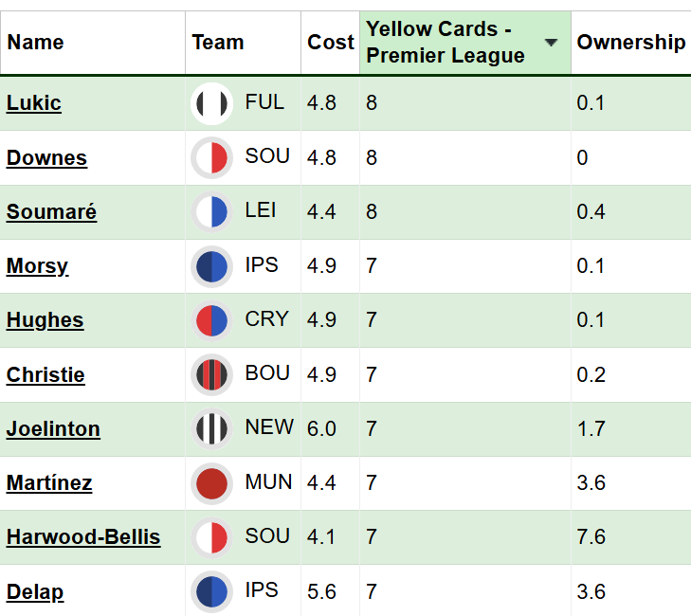Open the Martínez player link
This screenshot has height=616, width=691.
click(x=49, y=483)
